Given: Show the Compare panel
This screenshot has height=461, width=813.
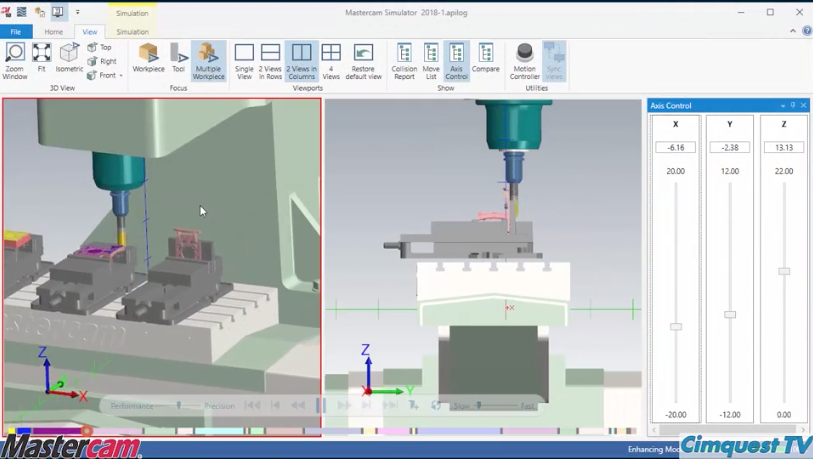Looking at the screenshot, I should pyautogui.click(x=485, y=58).
